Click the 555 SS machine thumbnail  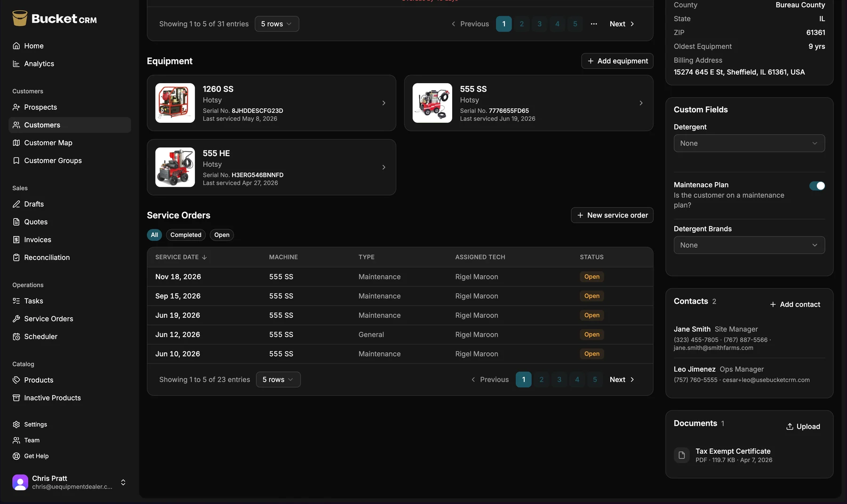click(432, 103)
